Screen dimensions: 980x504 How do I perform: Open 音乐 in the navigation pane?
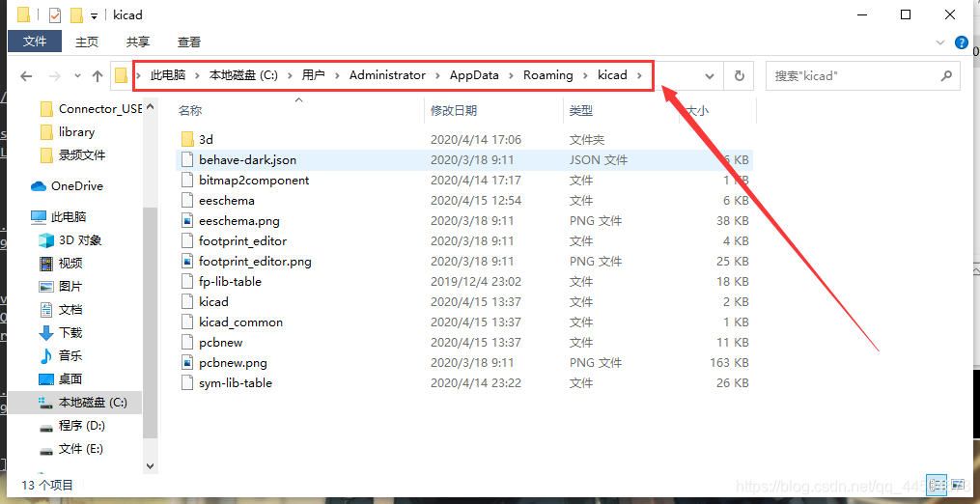click(x=70, y=356)
